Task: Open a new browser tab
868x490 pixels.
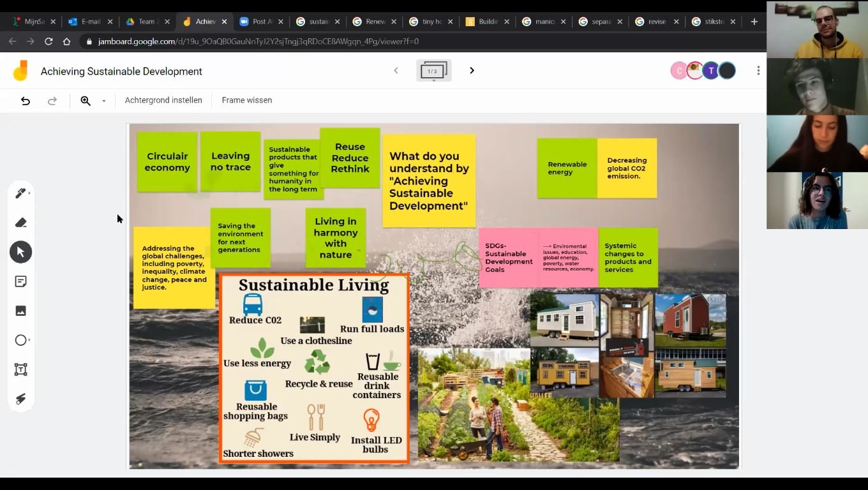Action: tap(754, 22)
